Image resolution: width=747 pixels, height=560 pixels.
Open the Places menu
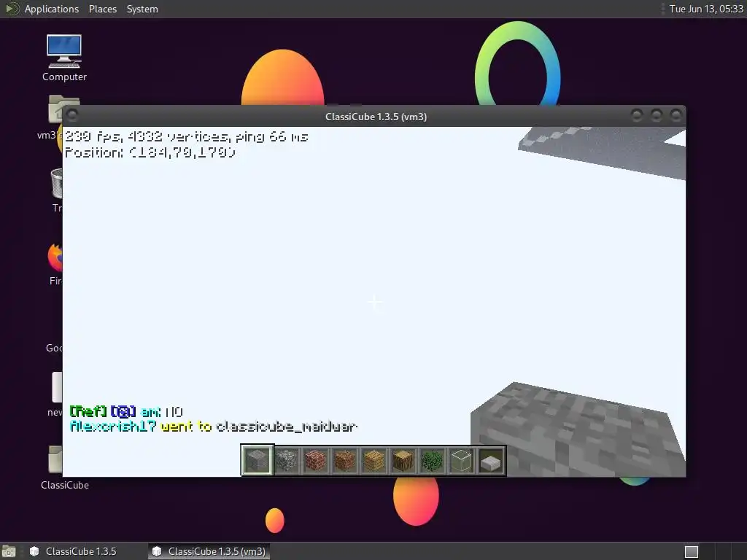pos(102,9)
